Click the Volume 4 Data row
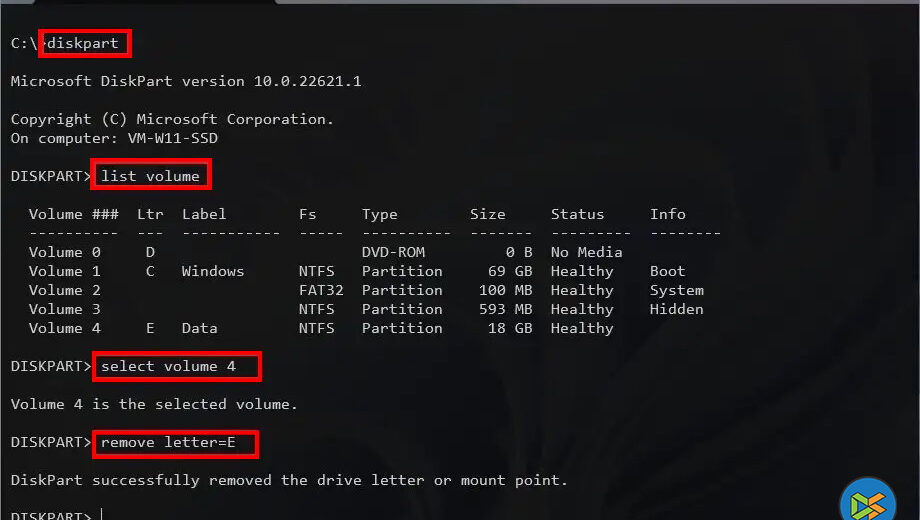Screen dimensions: 920x520 [x=200, y=328]
